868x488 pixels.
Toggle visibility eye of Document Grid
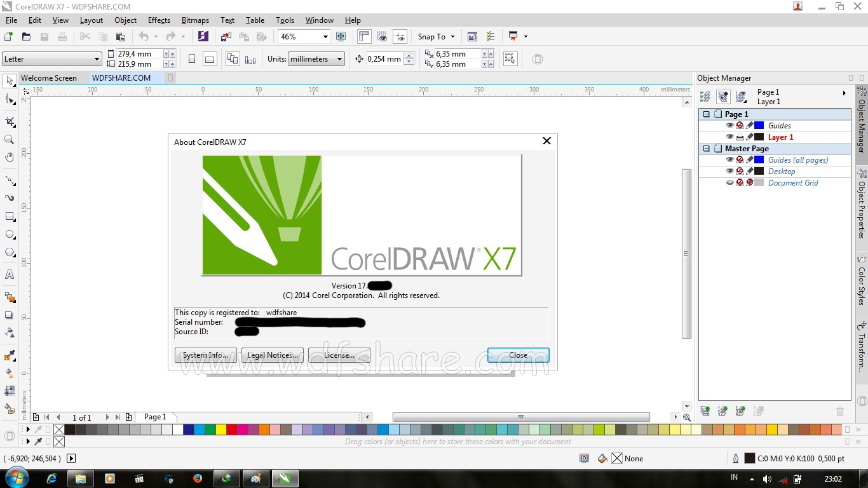(x=729, y=183)
